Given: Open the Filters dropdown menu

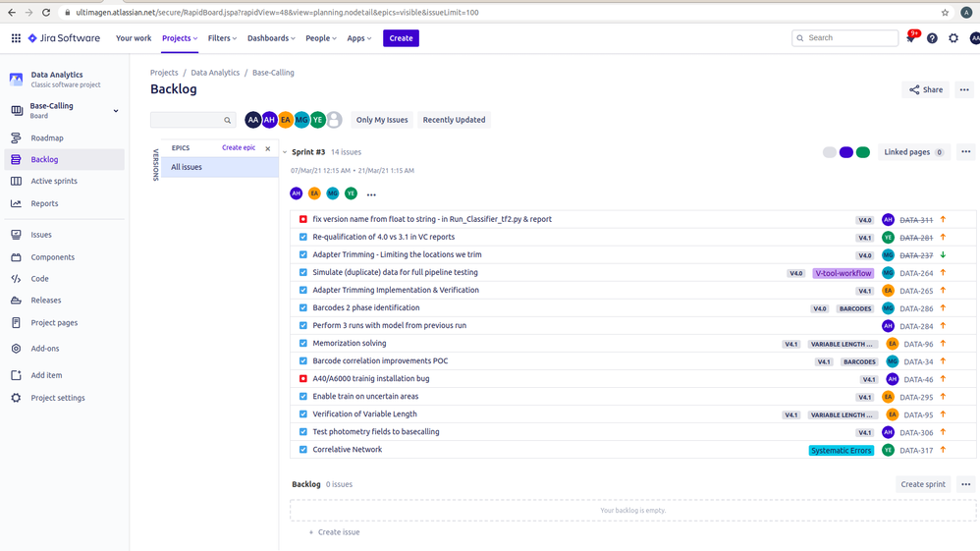Looking at the screenshot, I should click(222, 38).
